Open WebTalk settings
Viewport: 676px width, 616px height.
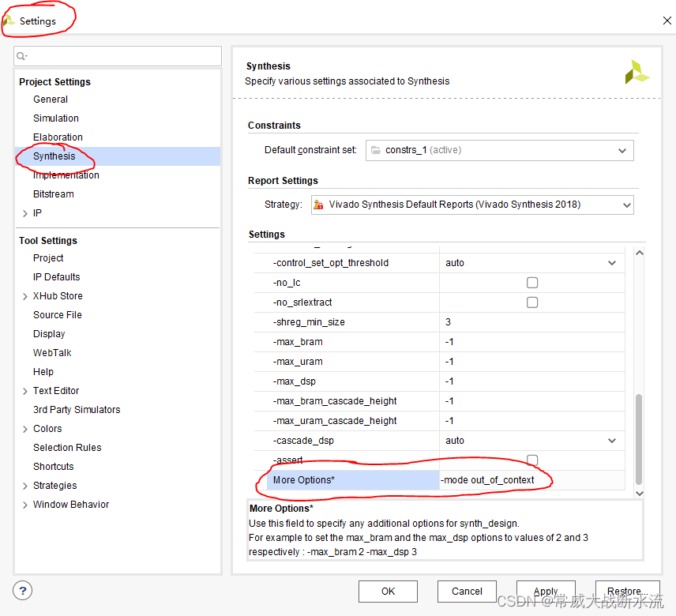point(52,352)
